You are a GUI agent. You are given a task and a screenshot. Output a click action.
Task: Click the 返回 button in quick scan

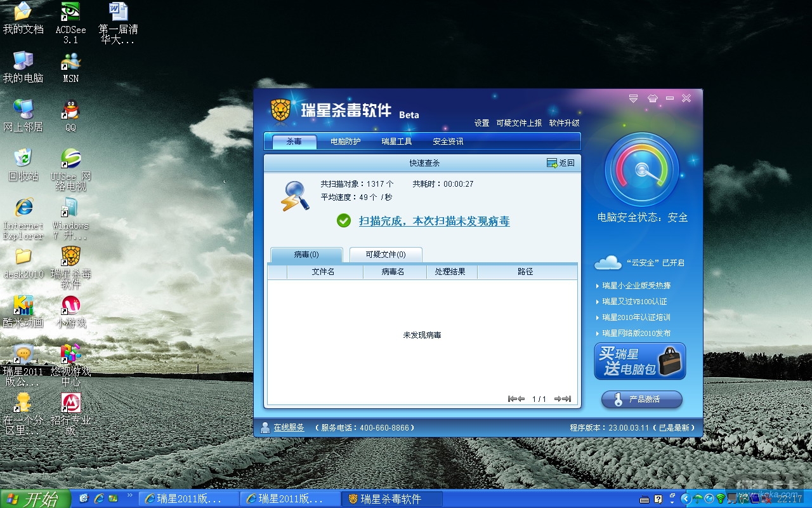[561, 163]
